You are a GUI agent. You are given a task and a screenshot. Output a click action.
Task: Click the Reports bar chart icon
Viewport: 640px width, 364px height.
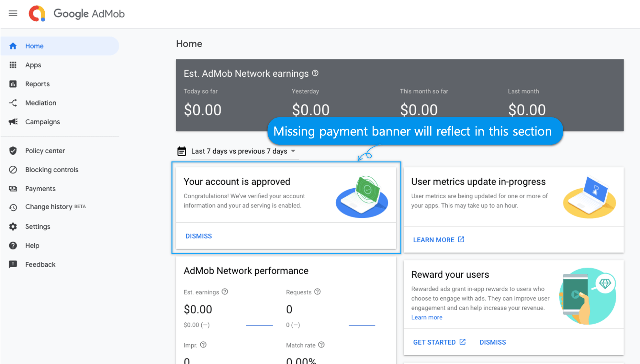click(x=13, y=84)
